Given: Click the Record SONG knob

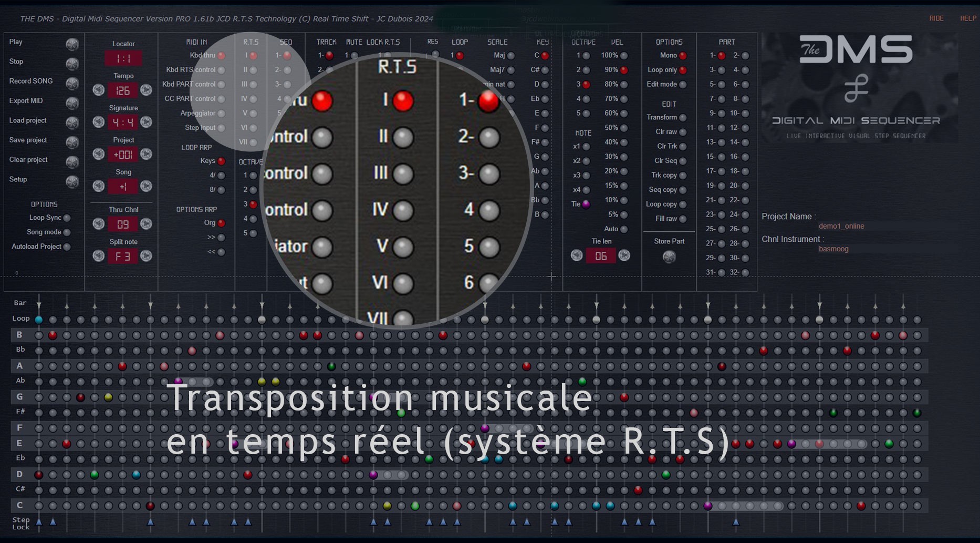Looking at the screenshot, I should pyautogui.click(x=72, y=84).
